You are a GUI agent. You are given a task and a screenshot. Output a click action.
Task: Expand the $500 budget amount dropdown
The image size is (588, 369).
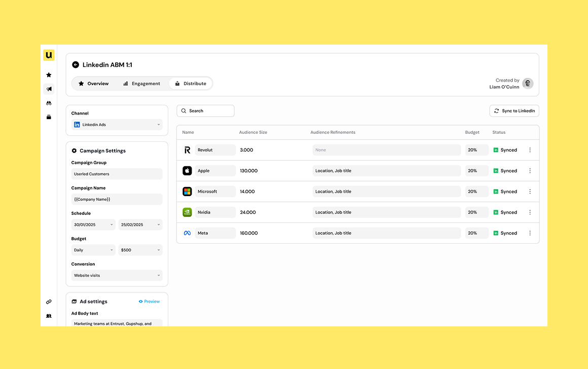[140, 250]
